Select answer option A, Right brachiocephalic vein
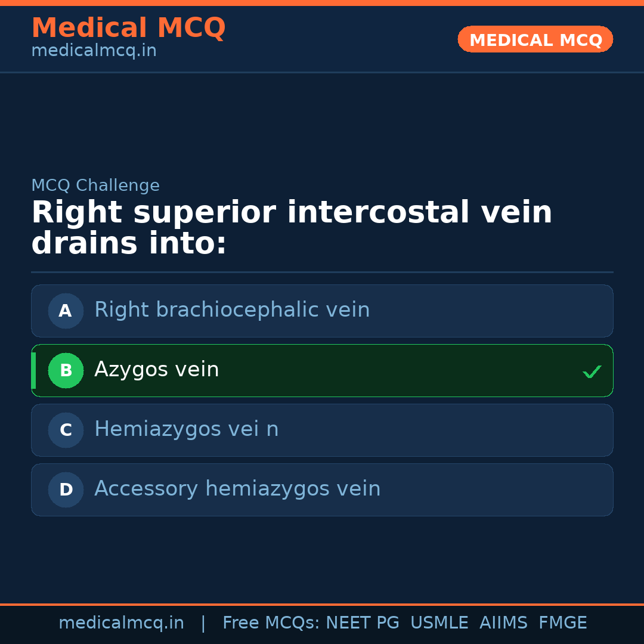Image resolution: width=644 pixels, height=644 pixels. [322, 311]
